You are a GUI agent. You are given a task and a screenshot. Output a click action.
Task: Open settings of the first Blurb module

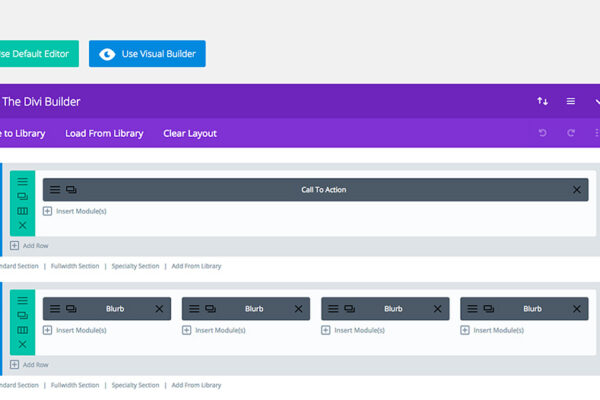pos(55,309)
